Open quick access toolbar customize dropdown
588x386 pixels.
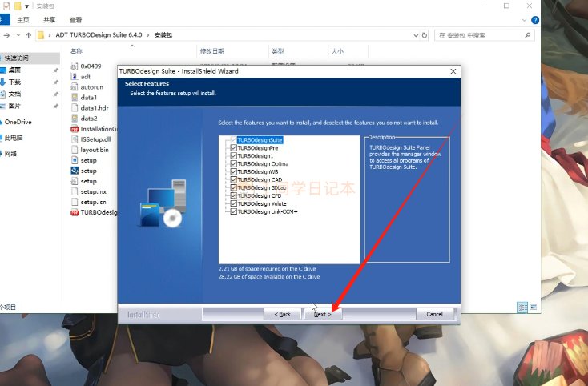26,6
